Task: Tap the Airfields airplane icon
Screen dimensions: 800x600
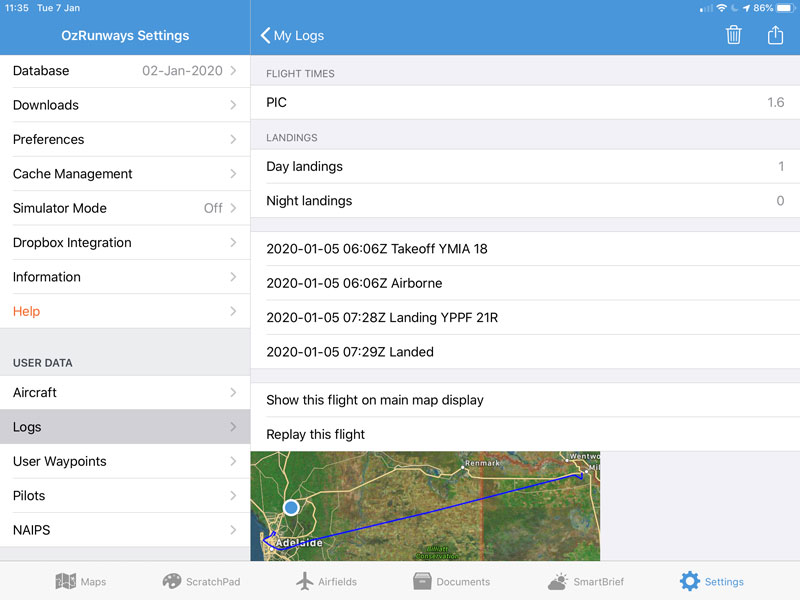Action: pos(305,581)
